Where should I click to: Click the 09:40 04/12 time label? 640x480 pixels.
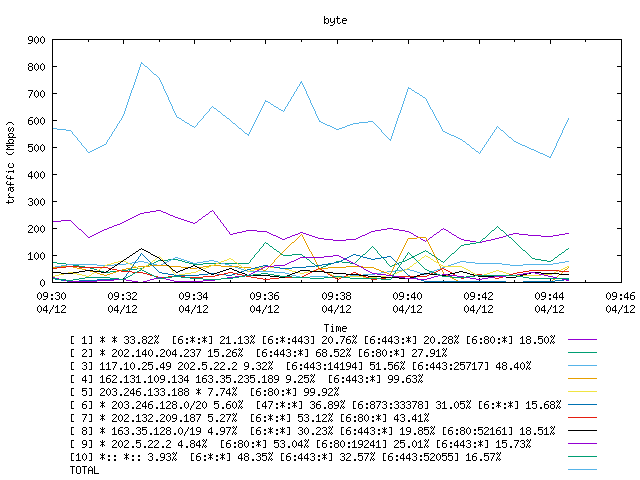click(407, 302)
